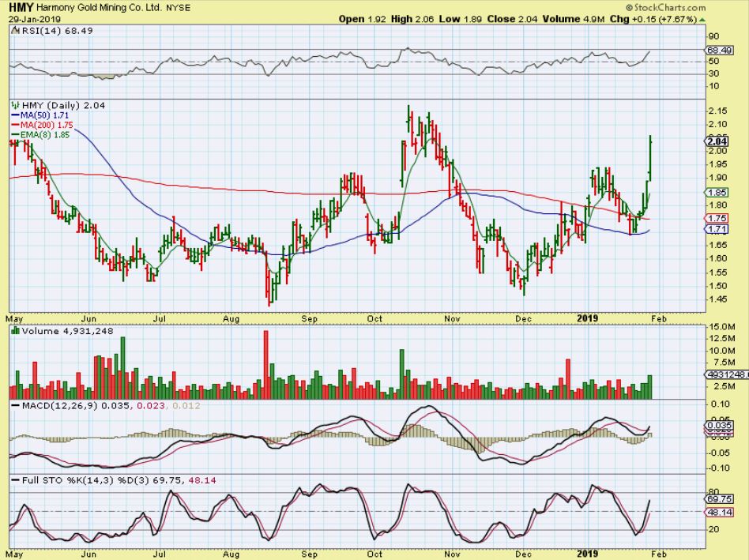Click the 1.45 price axis label
Image resolution: width=749 pixels, height=560 pixels.
pos(718,299)
